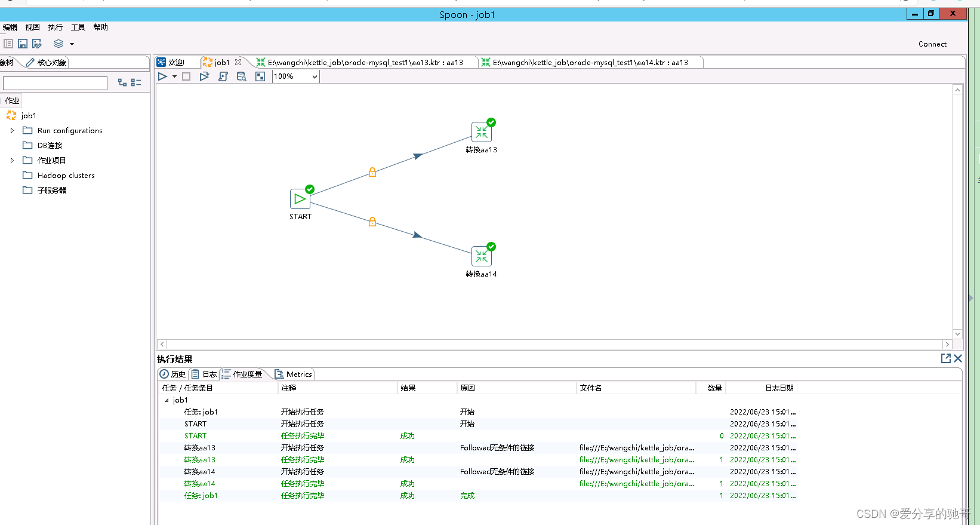Click the collapse tree icon in sidebar
The width and height of the screenshot is (980, 525).
[x=136, y=82]
